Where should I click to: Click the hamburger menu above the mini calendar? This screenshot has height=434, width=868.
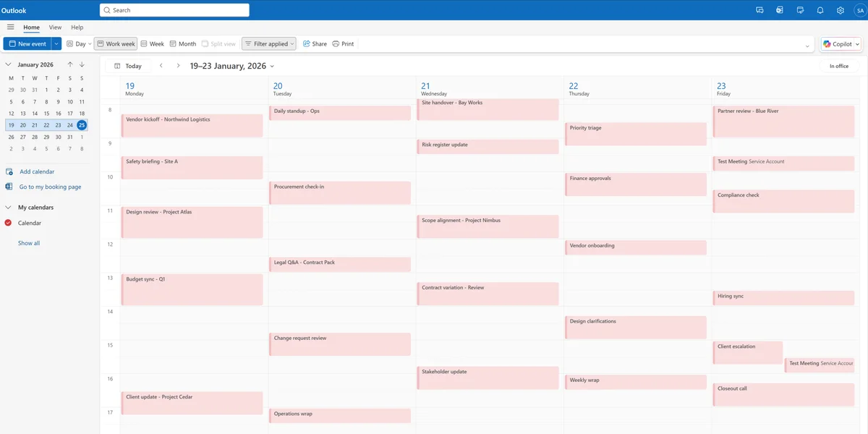tap(12, 27)
